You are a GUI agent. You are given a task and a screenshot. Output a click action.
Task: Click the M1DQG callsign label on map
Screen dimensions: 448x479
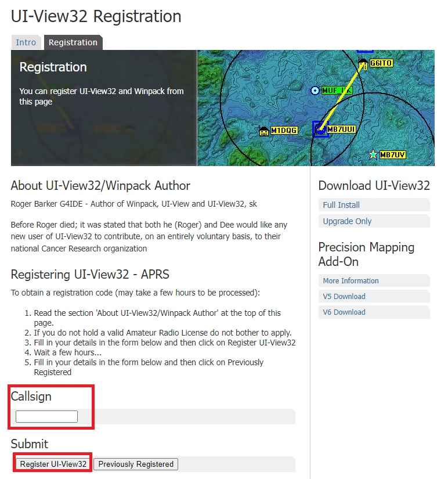point(284,131)
